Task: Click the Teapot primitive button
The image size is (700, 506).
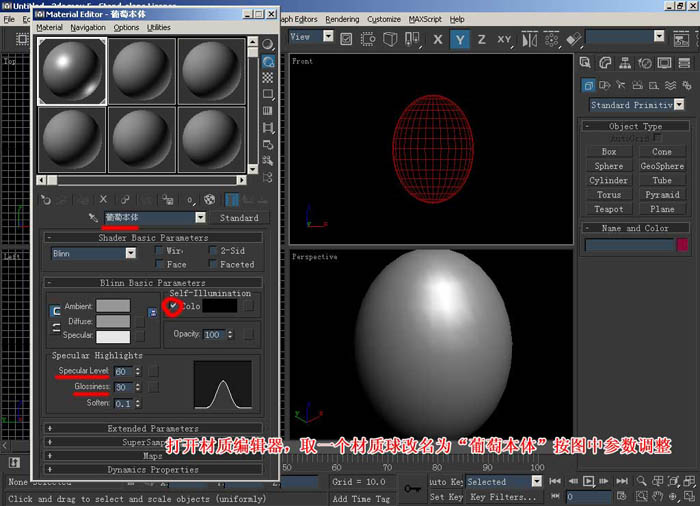Action: [608, 209]
